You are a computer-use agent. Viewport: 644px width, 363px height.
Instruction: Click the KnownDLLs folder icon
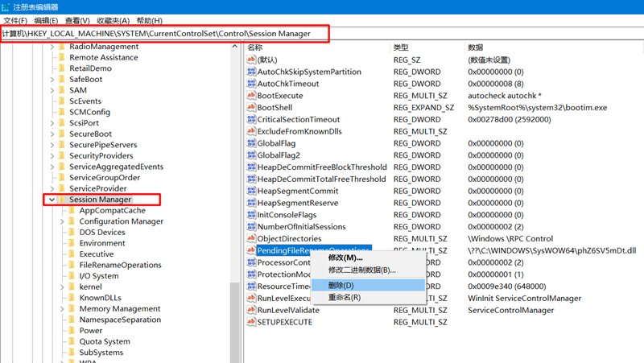point(71,298)
